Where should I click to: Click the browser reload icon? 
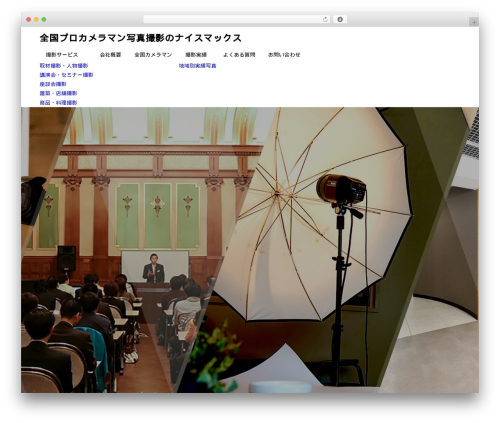325,20
